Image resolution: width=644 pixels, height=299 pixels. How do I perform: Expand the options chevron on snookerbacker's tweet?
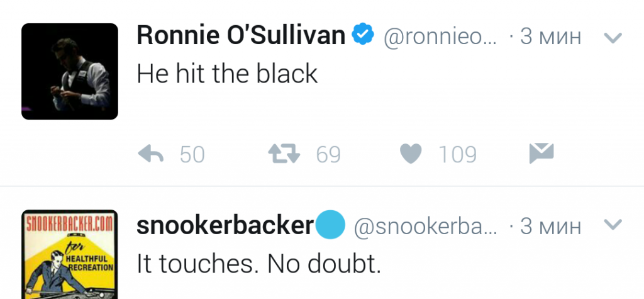click(612, 225)
